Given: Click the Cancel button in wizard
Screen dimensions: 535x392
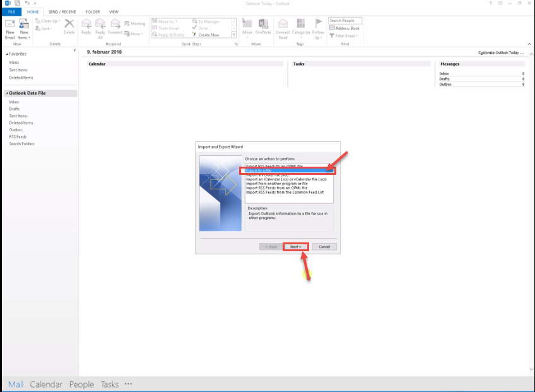Looking at the screenshot, I should point(324,247).
